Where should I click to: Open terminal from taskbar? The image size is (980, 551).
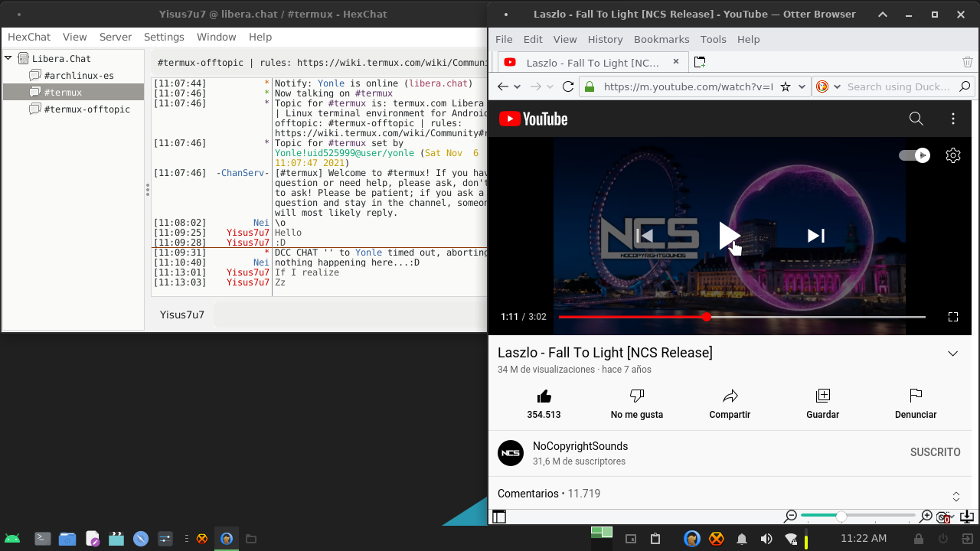click(43, 539)
